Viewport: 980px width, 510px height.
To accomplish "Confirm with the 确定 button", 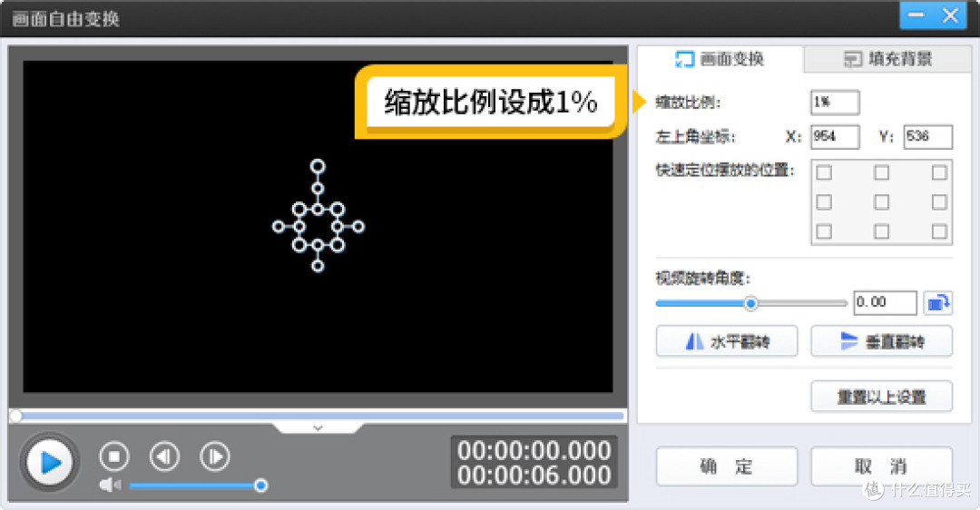I will [x=727, y=466].
